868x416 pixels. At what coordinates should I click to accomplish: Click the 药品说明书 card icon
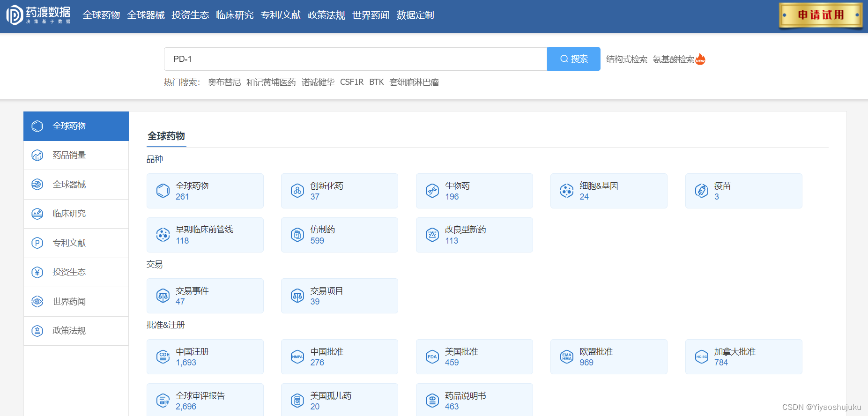(432, 401)
